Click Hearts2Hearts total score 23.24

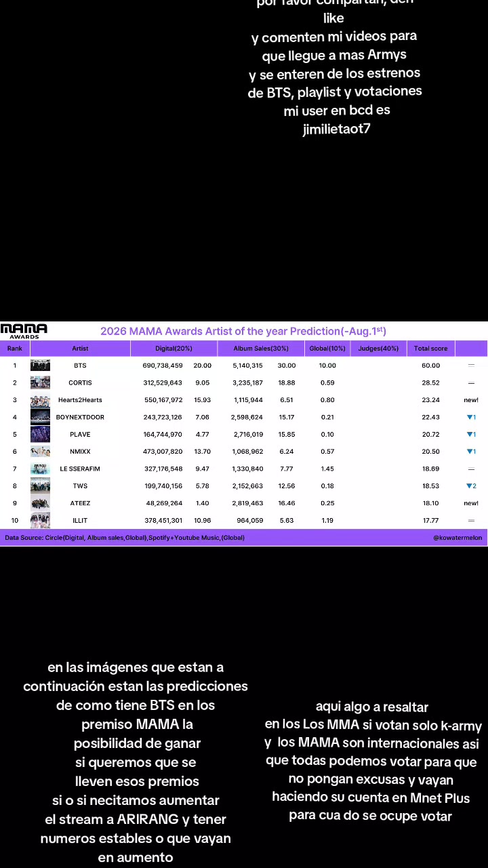(431, 400)
